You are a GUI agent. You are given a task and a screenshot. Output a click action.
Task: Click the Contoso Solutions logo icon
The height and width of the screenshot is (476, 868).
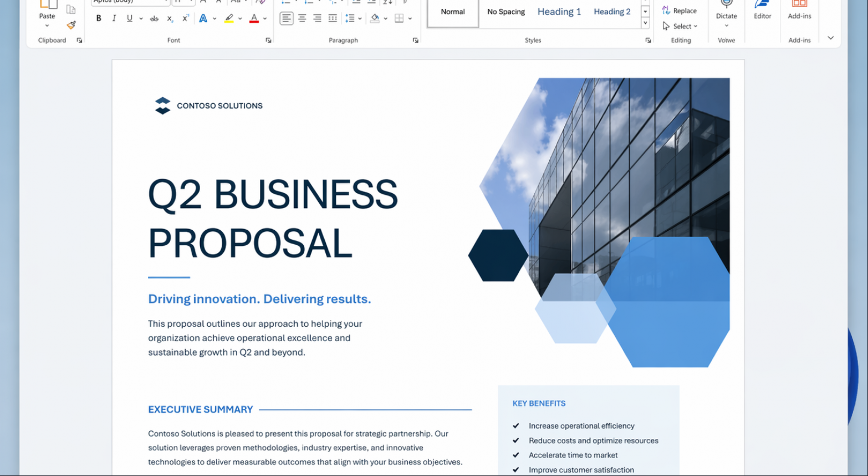(162, 105)
